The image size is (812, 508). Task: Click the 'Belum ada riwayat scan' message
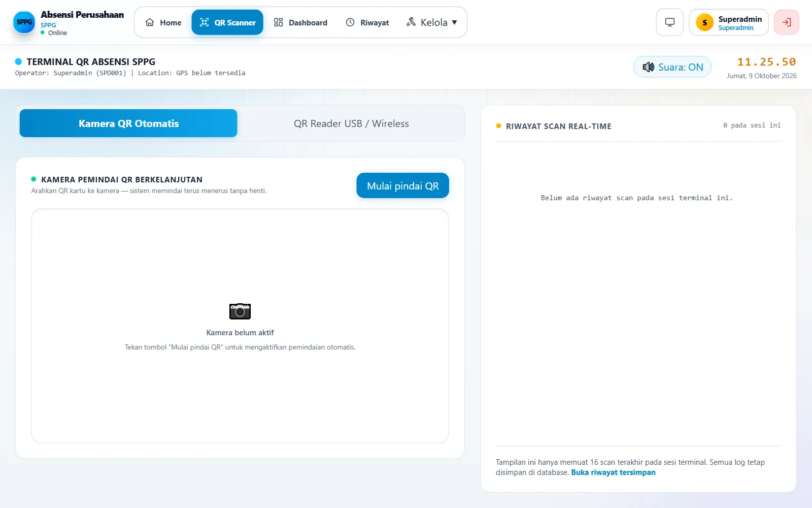pyautogui.click(x=637, y=198)
